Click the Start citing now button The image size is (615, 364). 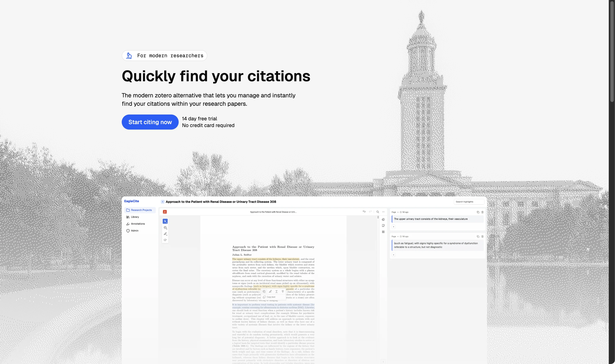tap(150, 122)
